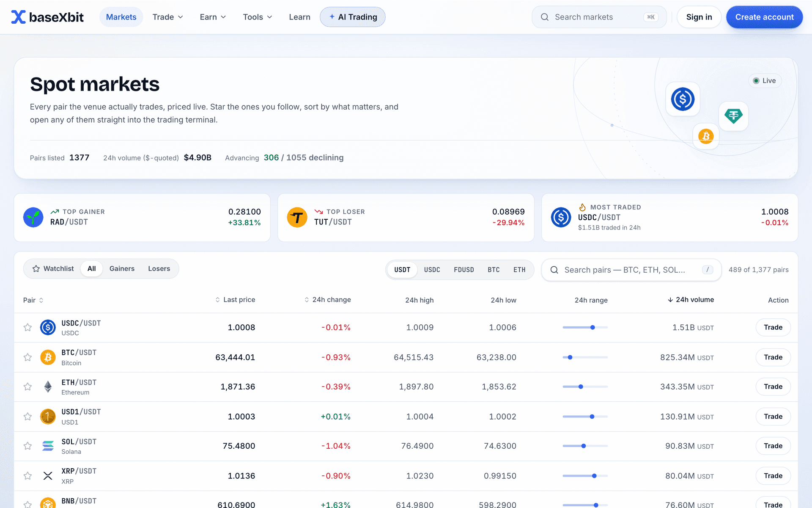This screenshot has height=508, width=812.
Task: Click the sparkle icon on AI Trading
Action: 332,17
